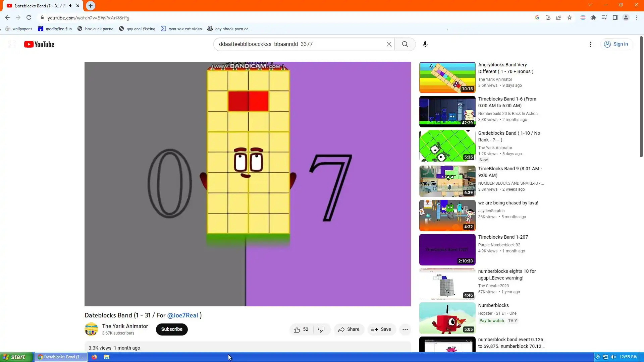The height and width of the screenshot is (362, 644).
Task: Open the wallpapers bookmark
Action: pos(19,29)
